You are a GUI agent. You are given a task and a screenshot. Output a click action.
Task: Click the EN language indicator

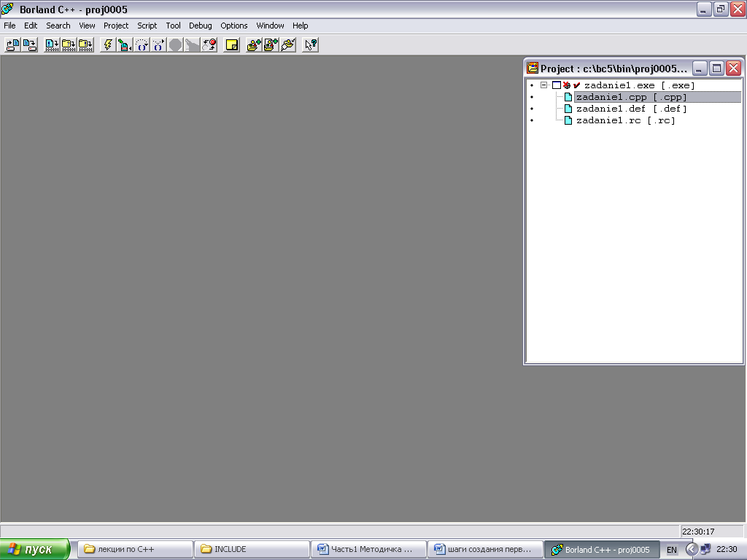672,550
